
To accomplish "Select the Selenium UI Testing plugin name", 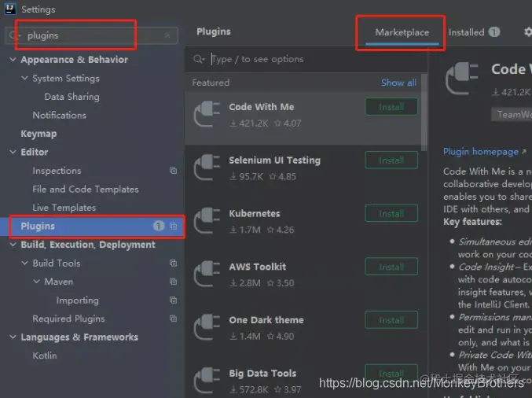I will coord(274,160).
